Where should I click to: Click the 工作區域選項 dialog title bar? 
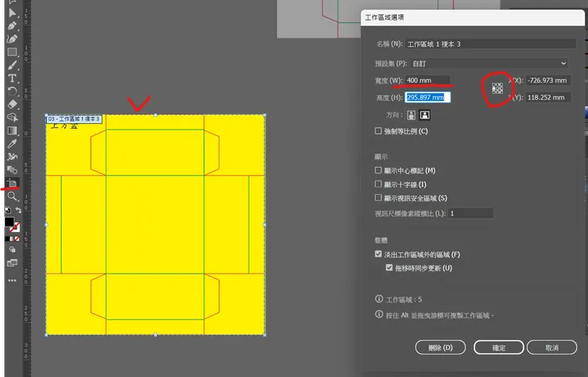[473, 17]
